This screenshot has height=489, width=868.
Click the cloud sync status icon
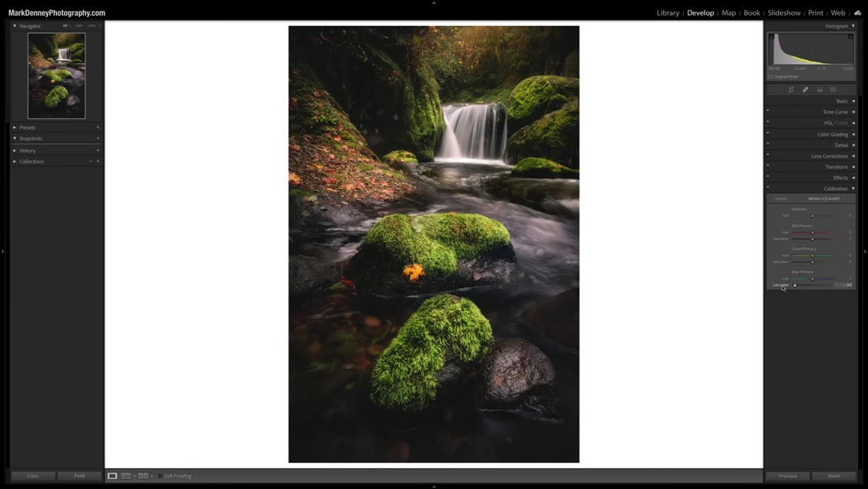click(x=858, y=13)
